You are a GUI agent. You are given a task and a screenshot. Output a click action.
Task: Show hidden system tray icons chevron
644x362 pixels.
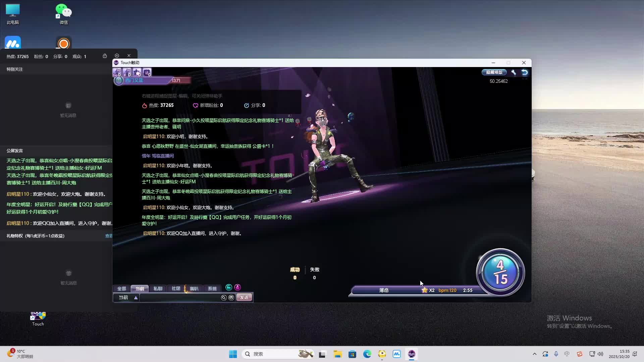coord(534,354)
